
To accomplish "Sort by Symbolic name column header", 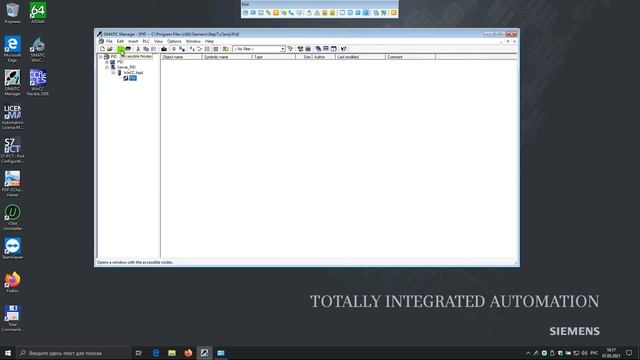I will click(x=227, y=57).
